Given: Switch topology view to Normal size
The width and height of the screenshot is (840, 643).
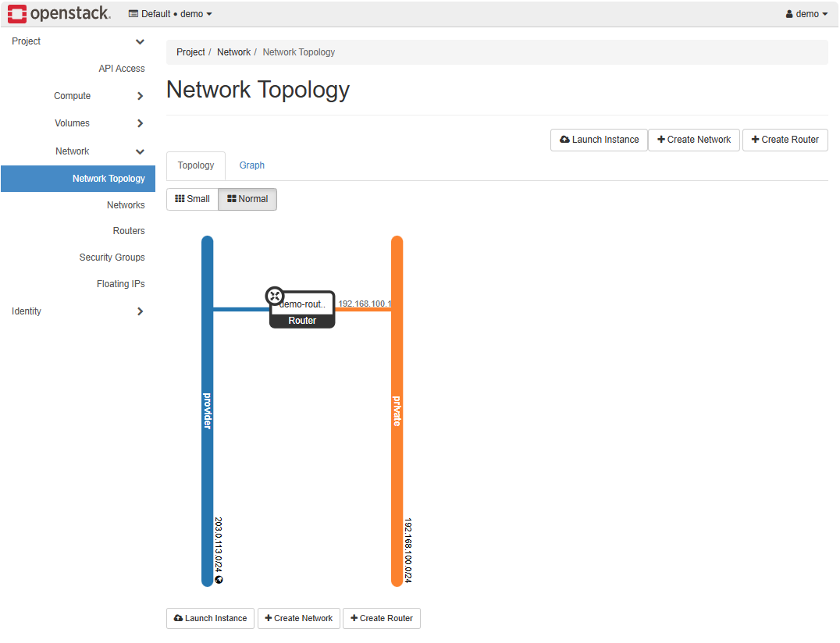Looking at the screenshot, I should click(x=247, y=199).
